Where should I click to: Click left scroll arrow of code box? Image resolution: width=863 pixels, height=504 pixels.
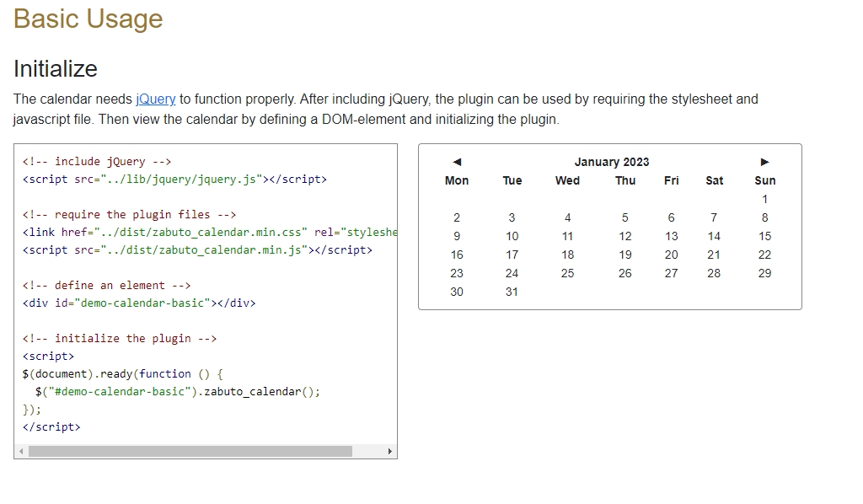21,451
